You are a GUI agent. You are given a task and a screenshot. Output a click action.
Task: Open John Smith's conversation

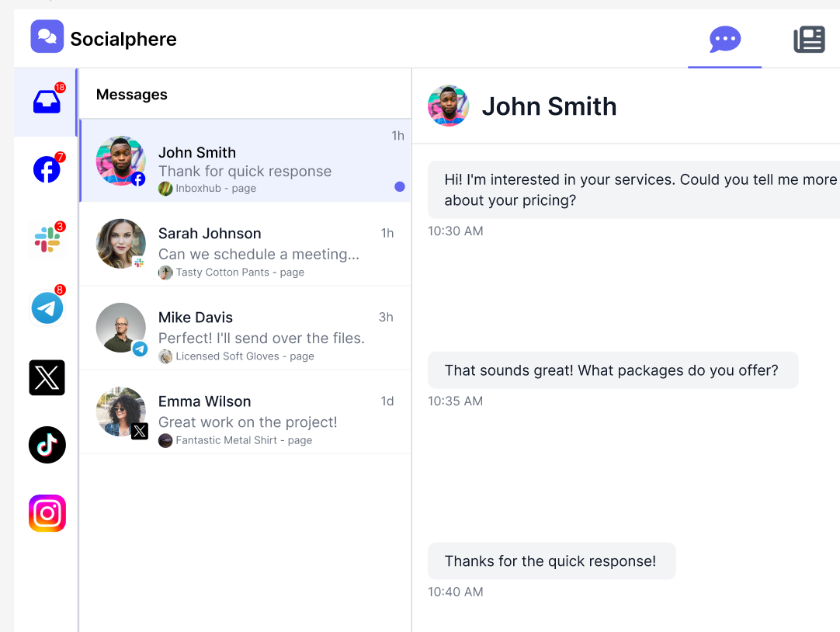click(x=245, y=161)
